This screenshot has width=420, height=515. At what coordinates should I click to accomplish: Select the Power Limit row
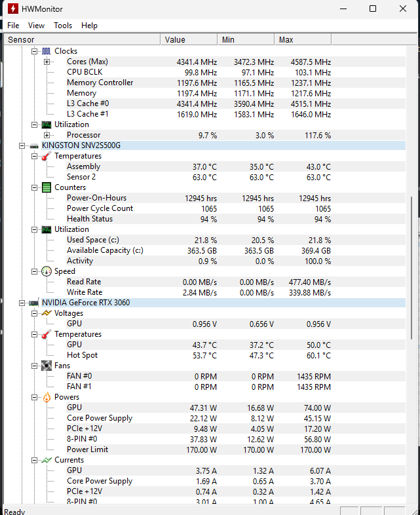236,449
